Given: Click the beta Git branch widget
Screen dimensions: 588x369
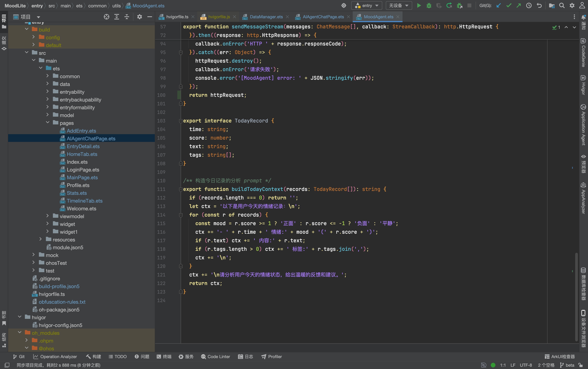Looking at the screenshot, I should 567,365.
